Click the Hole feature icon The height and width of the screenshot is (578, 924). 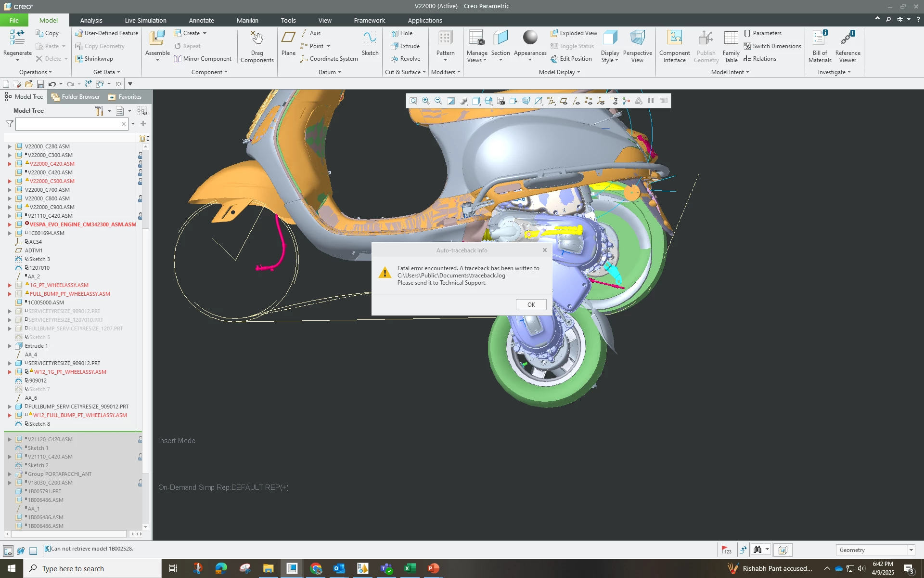(x=402, y=33)
